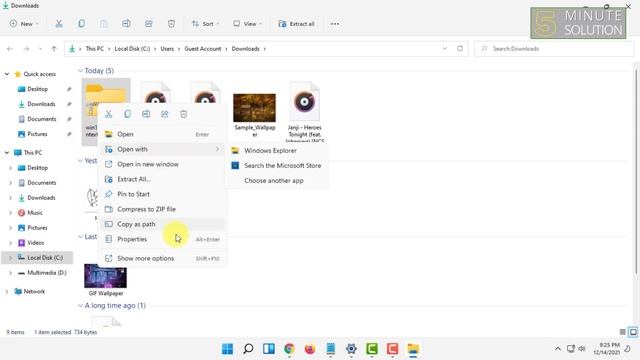Refresh the Downloads folder
This screenshot has width=640, height=360.
pos(460,49)
